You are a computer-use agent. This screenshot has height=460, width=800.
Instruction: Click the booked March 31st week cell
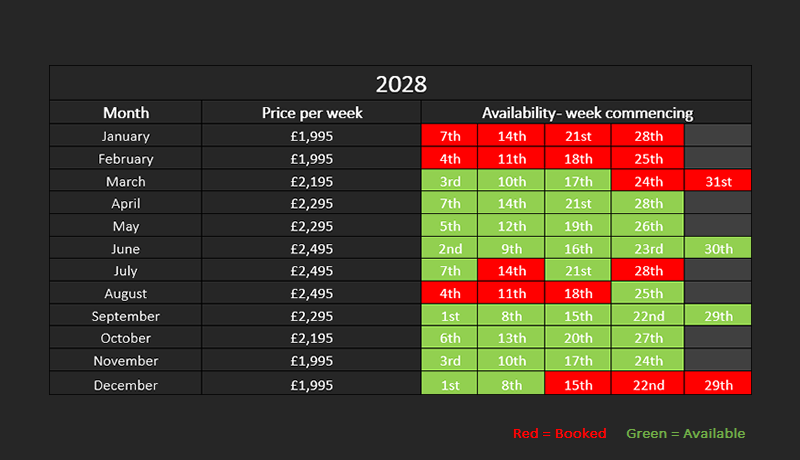pyautogui.click(x=717, y=182)
